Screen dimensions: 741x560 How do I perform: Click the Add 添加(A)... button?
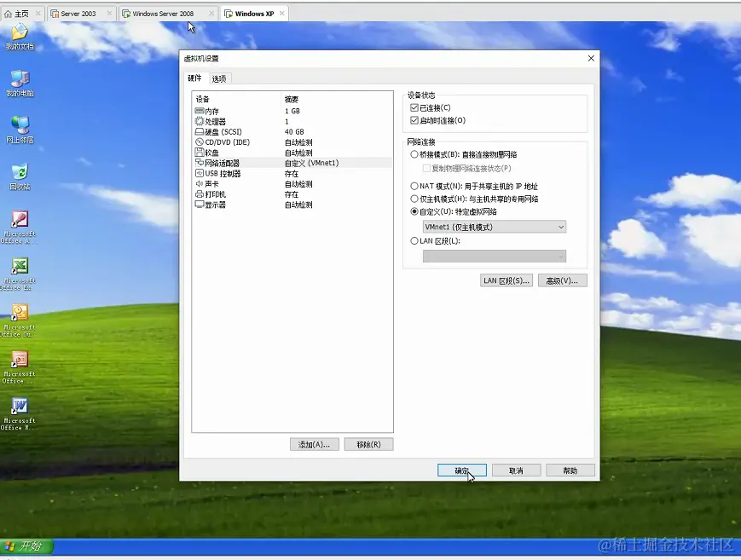point(315,445)
